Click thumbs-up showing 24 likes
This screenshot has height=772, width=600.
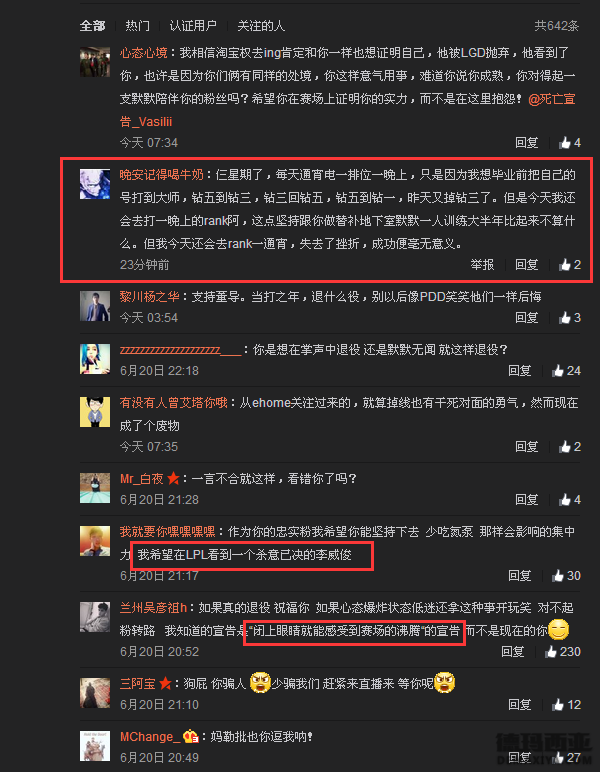click(x=566, y=371)
